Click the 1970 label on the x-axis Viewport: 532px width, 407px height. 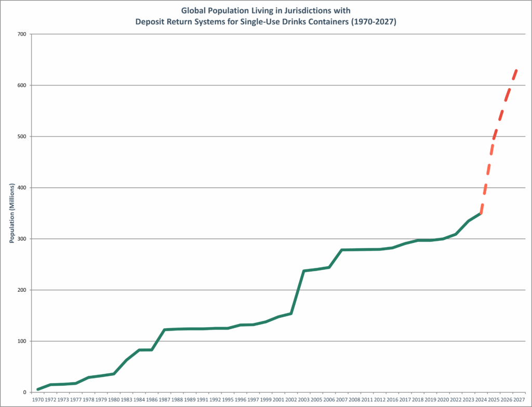(38, 400)
